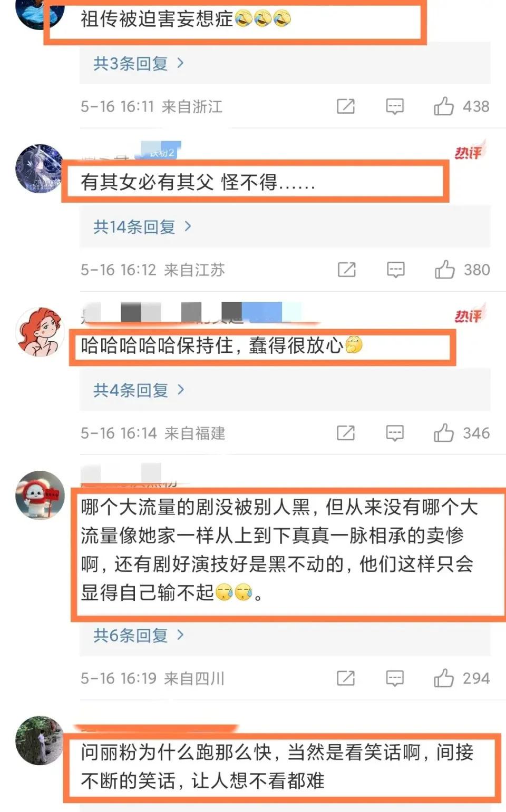The width and height of the screenshot is (506, 812).
Task: Reply to the 16:19 Sichuan comment
Action: pyautogui.click(x=395, y=678)
